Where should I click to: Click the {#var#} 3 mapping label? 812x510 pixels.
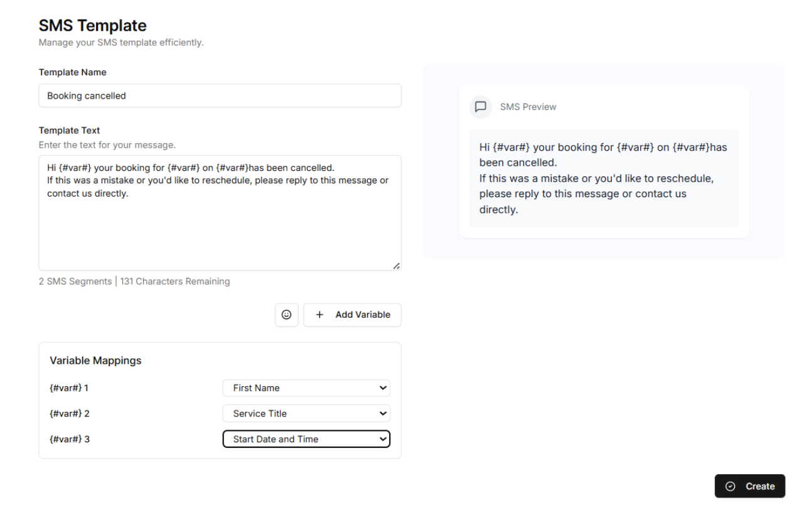tap(70, 439)
